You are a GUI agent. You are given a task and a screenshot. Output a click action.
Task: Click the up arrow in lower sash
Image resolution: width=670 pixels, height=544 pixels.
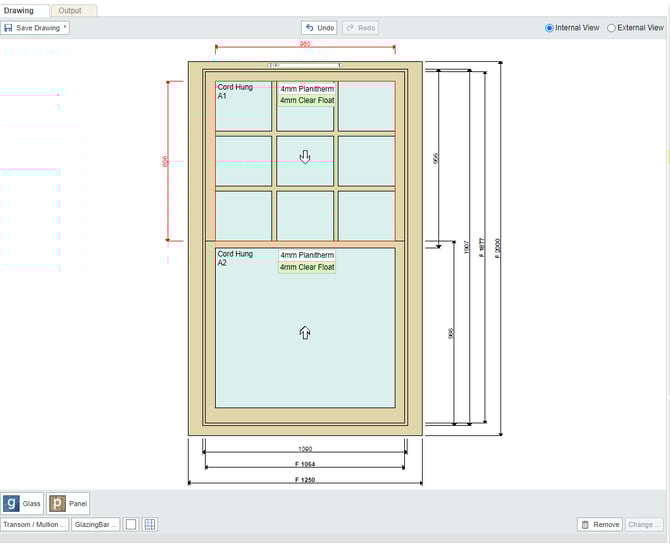click(x=305, y=333)
